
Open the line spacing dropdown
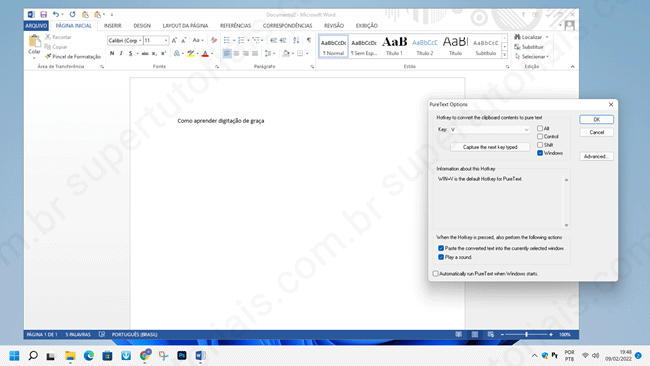pyautogui.click(x=270, y=53)
